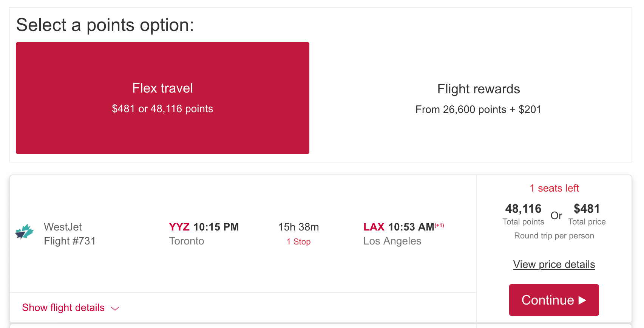Screen dimensions: 644x328
Task: Expand the chevron beside Show flight details
Action: click(115, 309)
